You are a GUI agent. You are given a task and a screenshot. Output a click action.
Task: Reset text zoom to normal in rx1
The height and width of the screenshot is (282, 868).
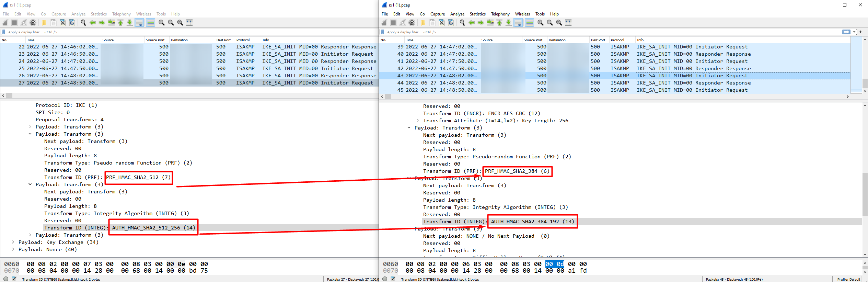[559, 23]
